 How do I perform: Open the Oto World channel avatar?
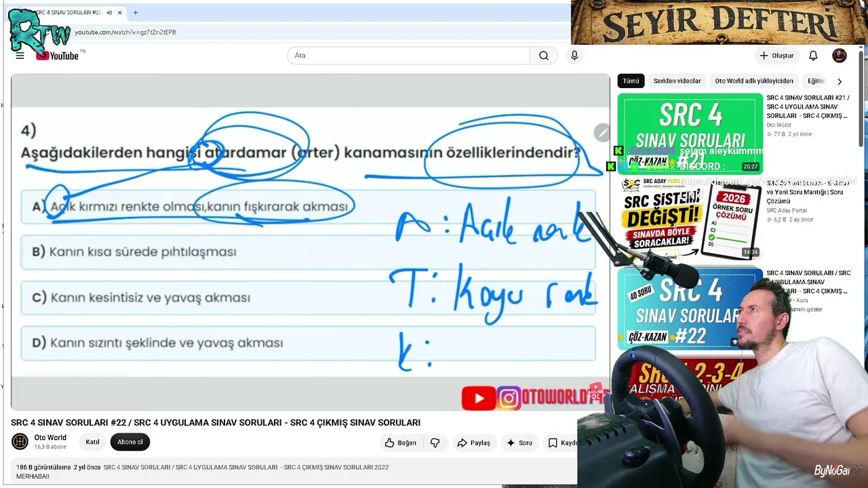tap(20, 442)
